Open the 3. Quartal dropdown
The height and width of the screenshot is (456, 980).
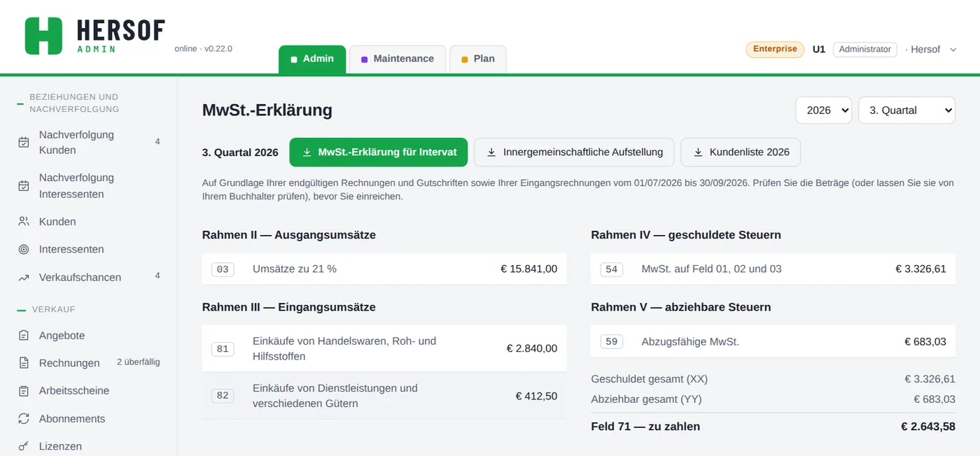tap(906, 110)
